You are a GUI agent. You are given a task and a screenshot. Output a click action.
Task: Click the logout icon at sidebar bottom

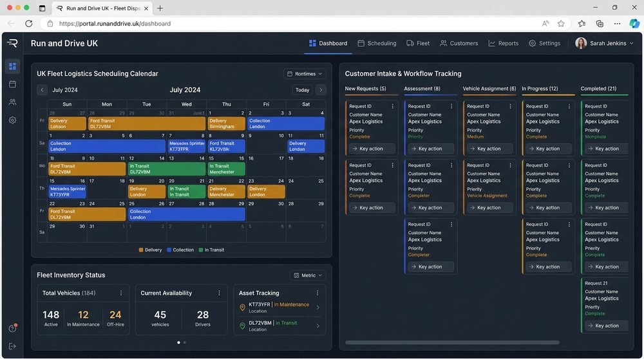(12, 346)
